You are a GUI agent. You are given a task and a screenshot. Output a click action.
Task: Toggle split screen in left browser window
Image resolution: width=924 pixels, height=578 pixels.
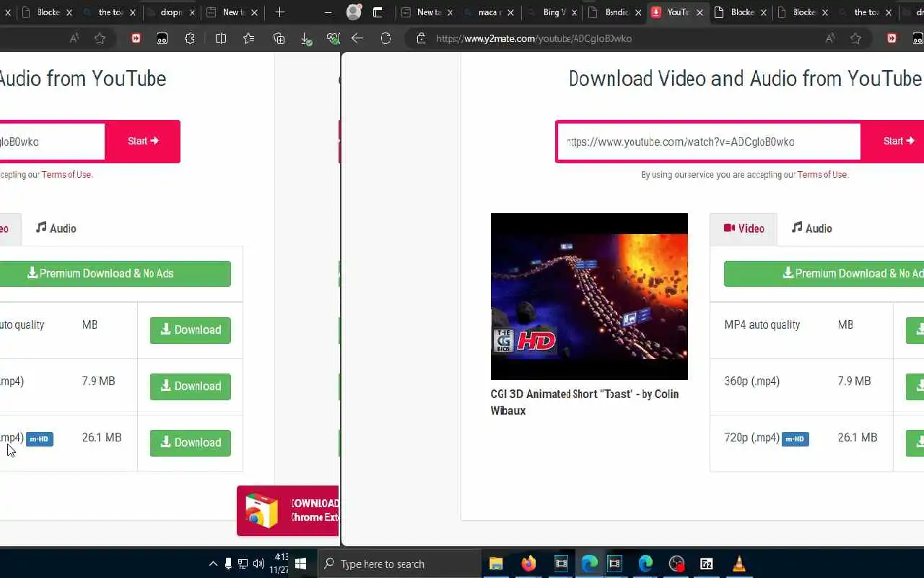pyautogui.click(x=221, y=38)
